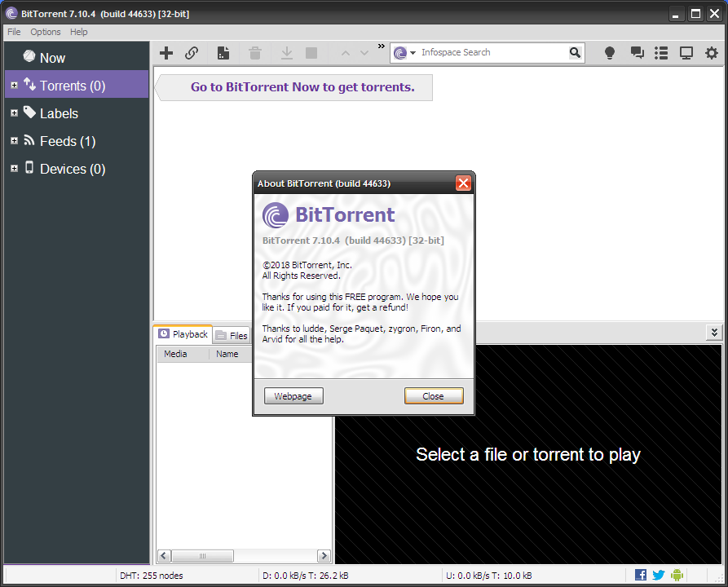
Task: Click the Select a file or torrent to play area
Action: (528, 454)
